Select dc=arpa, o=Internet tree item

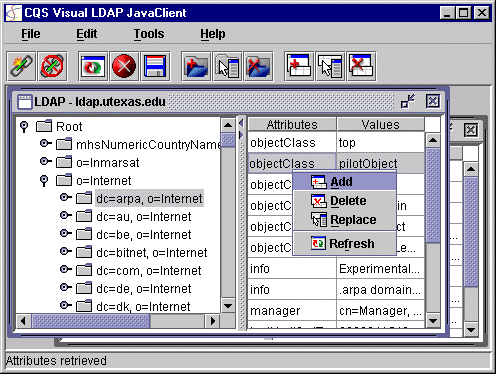pos(149,199)
